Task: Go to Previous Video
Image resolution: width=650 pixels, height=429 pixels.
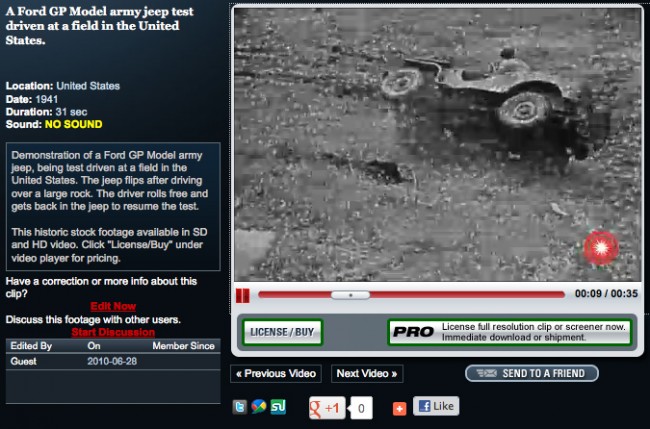Action: [x=275, y=374]
